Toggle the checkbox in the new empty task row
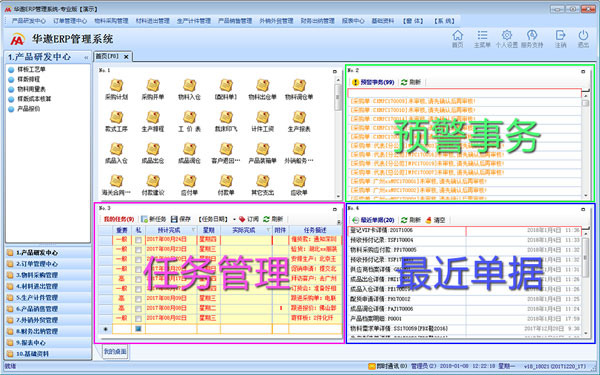Viewport: 600px width, 375px height. (x=138, y=329)
